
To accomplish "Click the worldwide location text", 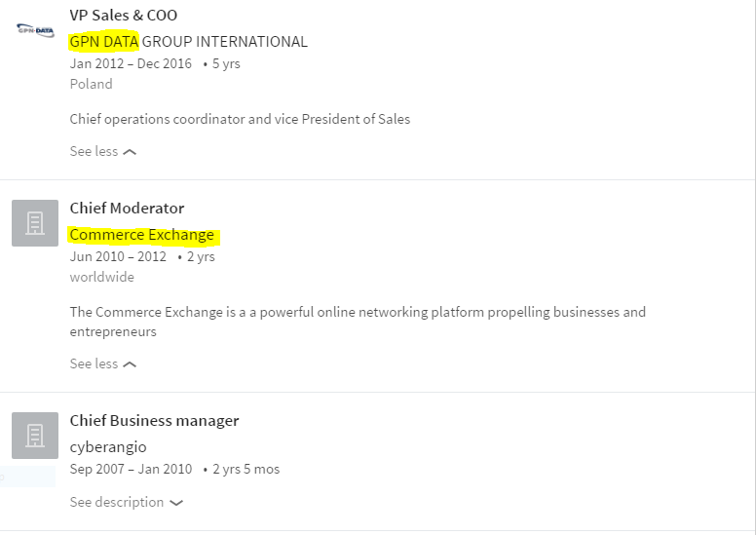I will [101, 277].
